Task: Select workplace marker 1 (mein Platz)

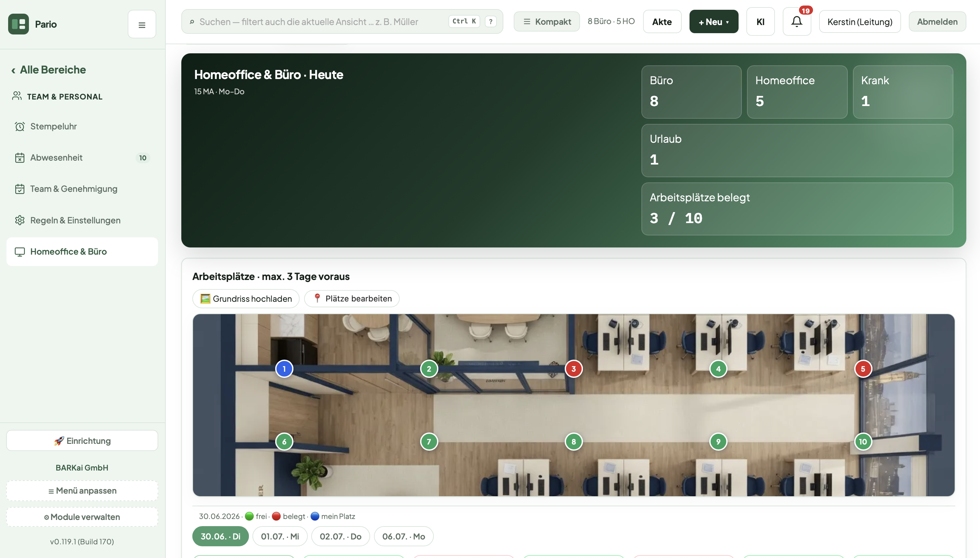Action: pyautogui.click(x=284, y=369)
